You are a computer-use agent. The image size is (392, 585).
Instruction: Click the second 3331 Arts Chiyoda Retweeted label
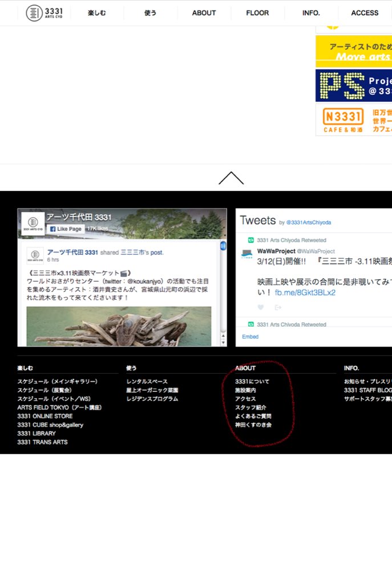pyautogui.click(x=292, y=324)
